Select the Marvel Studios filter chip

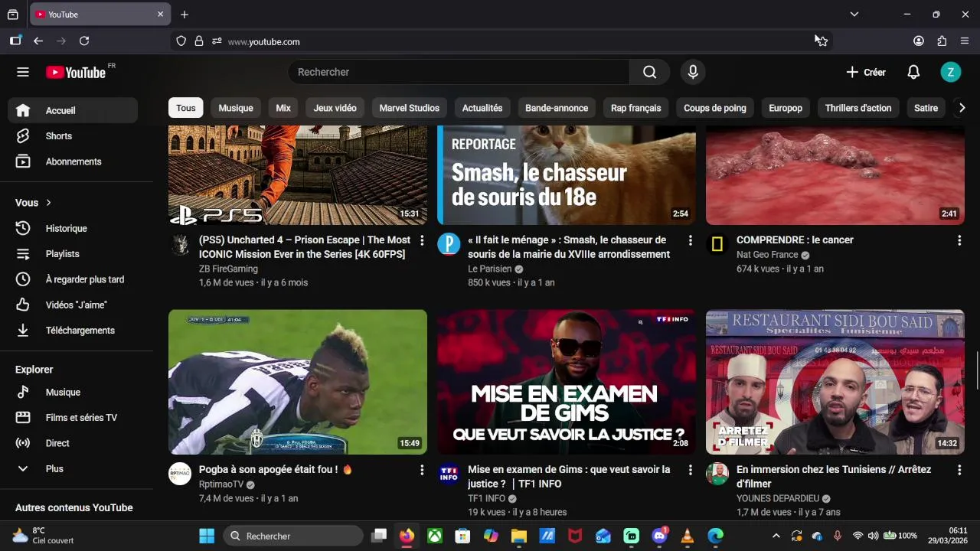click(410, 108)
